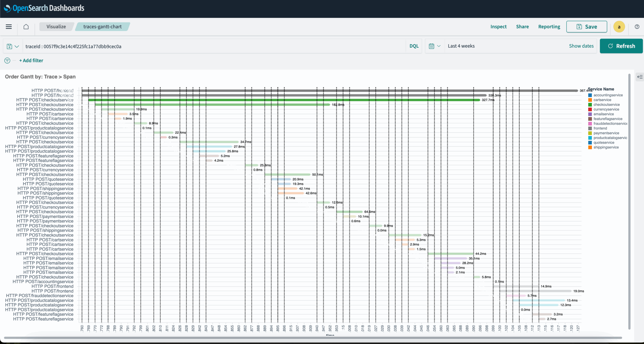Open the filter options icon below the search bar
644x344 pixels.
click(x=7, y=60)
